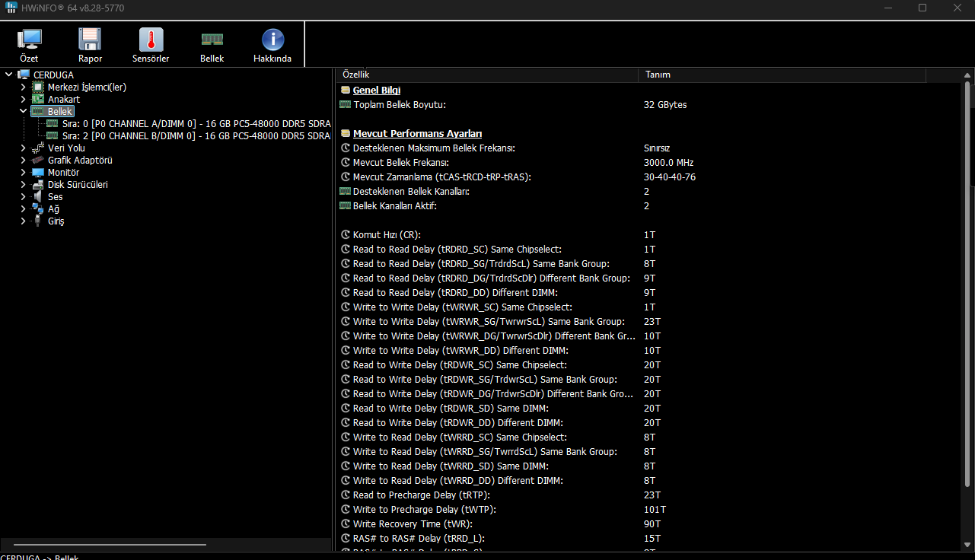Screen dimensions: 975x560
Task: Click the Özellik column header
Action: pyautogui.click(x=487, y=75)
